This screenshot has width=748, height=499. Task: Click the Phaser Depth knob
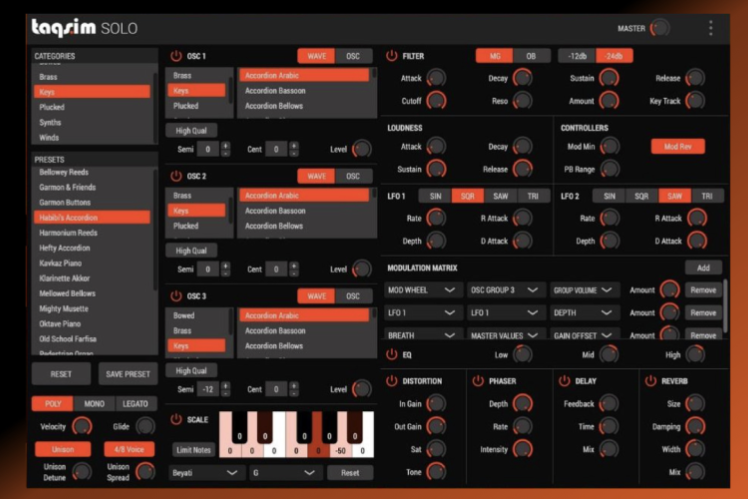pos(523,404)
